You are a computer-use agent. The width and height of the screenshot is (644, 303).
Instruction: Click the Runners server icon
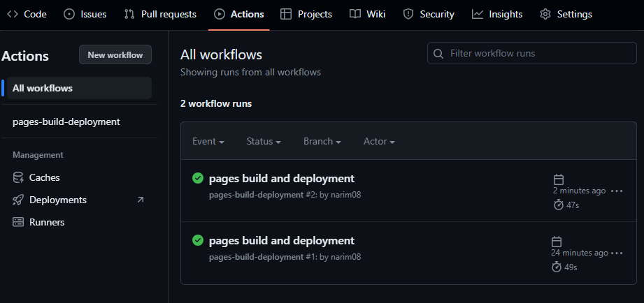pyautogui.click(x=18, y=222)
